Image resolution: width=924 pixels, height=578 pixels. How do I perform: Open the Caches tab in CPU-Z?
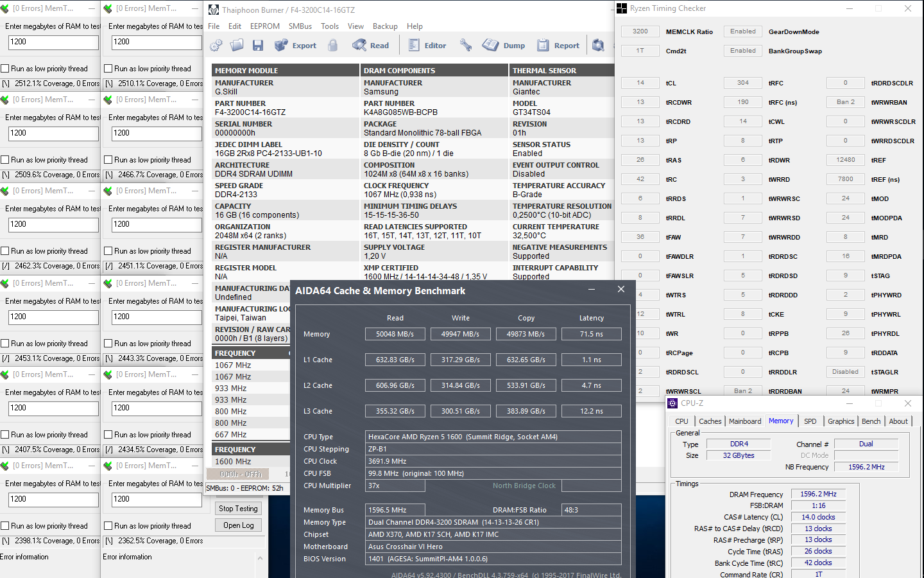[x=710, y=421]
